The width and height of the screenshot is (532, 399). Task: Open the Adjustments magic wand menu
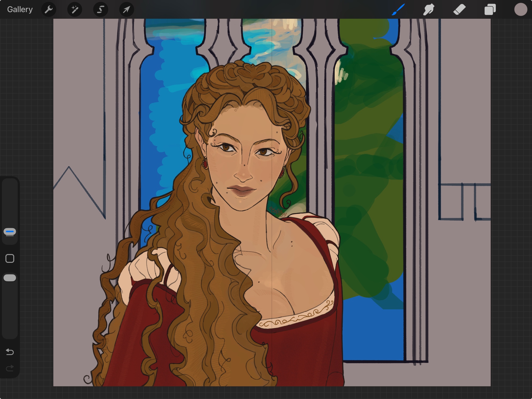point(74,10)
